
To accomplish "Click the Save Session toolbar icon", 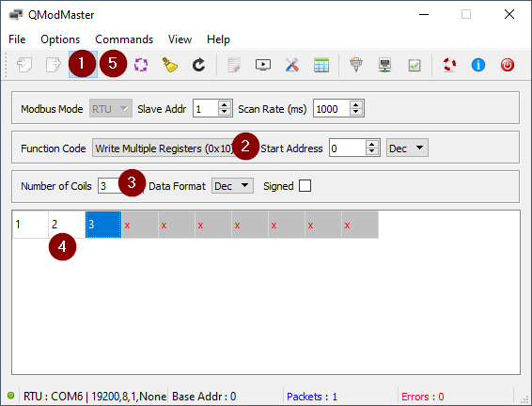I will [x=54, y=65].
